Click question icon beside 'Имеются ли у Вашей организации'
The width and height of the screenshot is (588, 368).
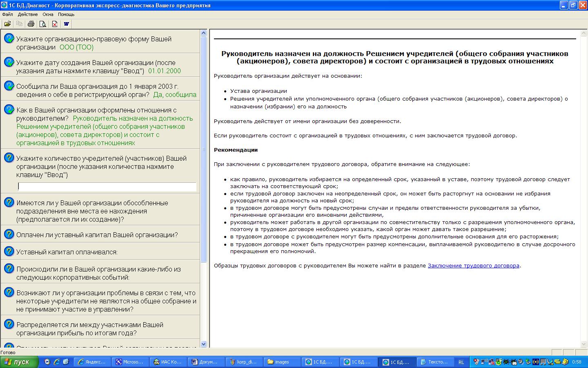coord(9,202)
